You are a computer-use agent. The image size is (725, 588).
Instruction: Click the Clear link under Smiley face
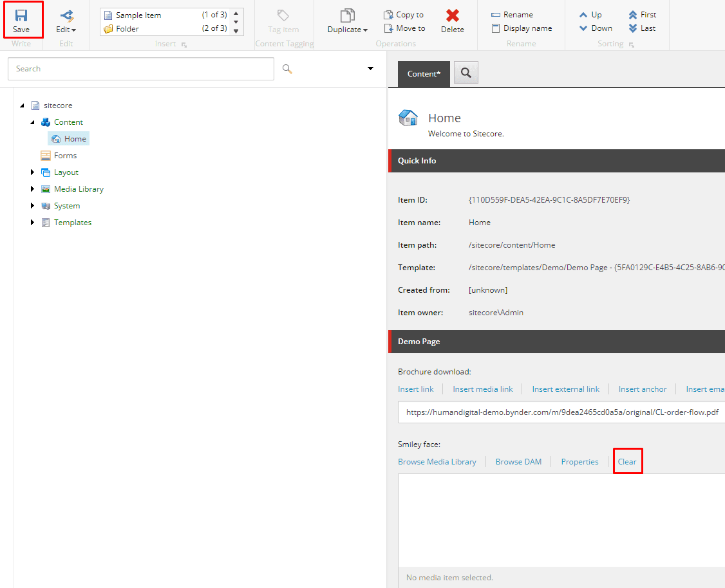(626, 462)
